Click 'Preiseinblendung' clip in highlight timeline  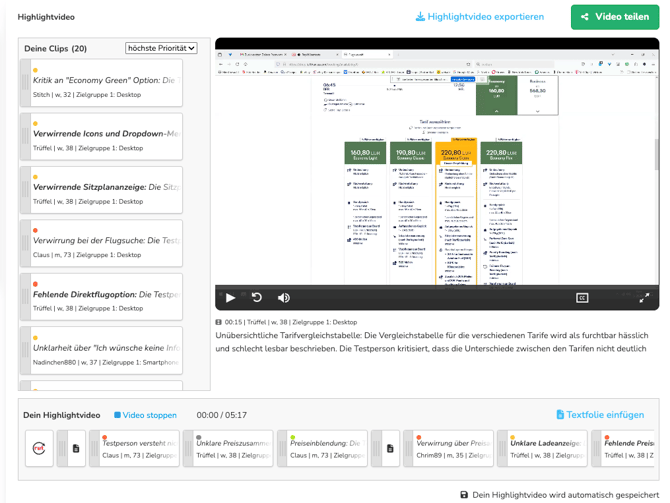[328, 449]
